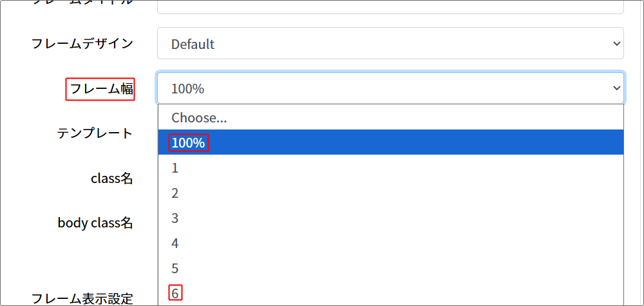Click the フレーム幅 label
Viewport: 644px width, 306px height.
click(100, 89)
